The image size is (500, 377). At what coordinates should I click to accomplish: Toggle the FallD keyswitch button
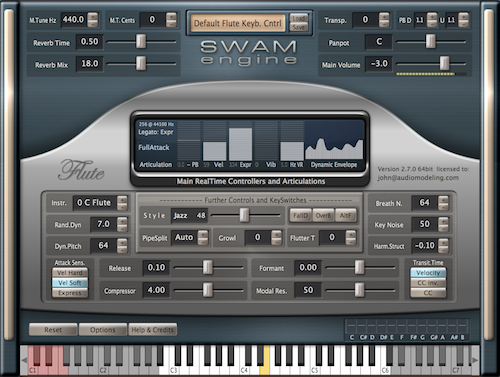(x=300, y=216)
